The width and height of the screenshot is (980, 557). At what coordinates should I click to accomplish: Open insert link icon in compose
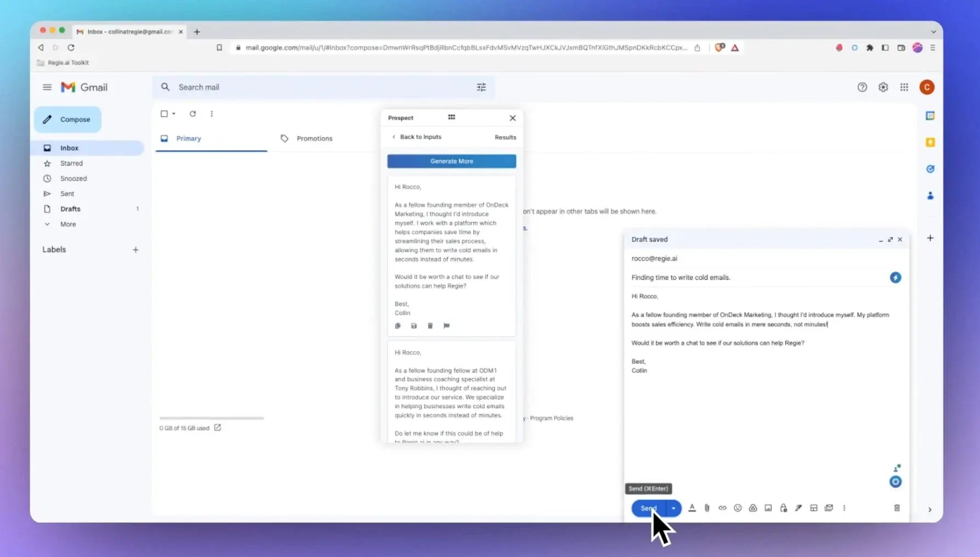[722, 508]
